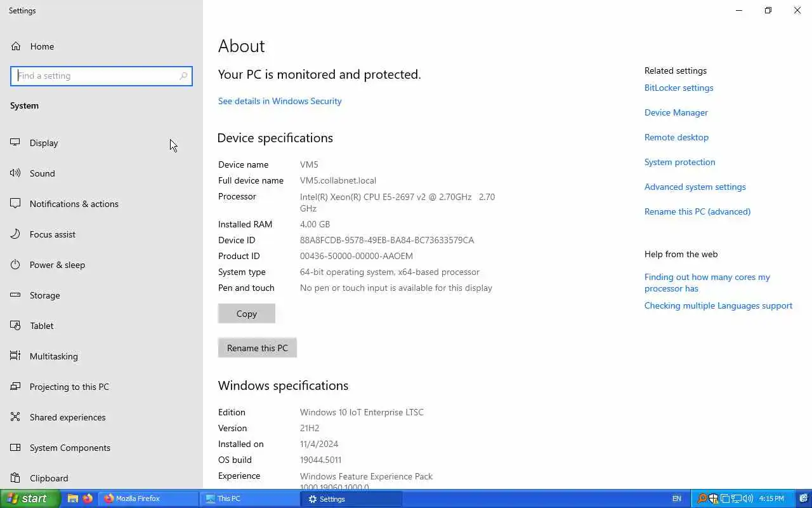Open System protection link
Viewport: 812px width, 508px height.
(x=679, y=162)
